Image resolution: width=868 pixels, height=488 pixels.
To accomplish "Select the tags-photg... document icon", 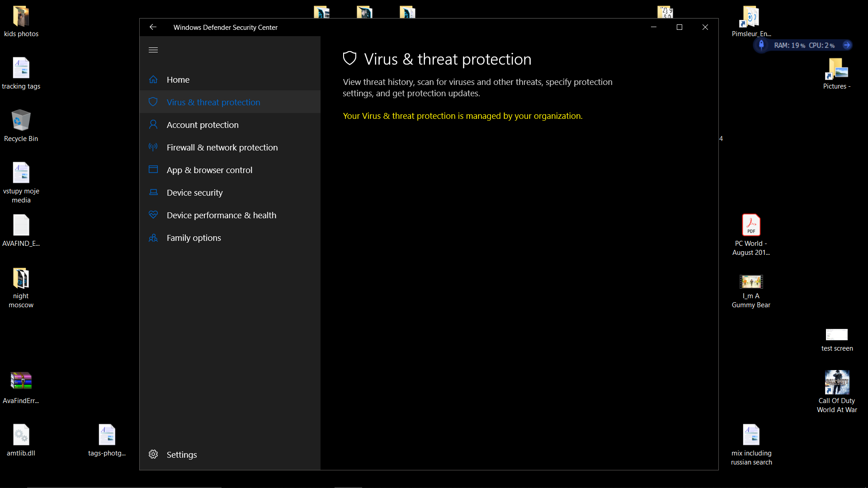I will pyautogui.click(x=107, y=441).
